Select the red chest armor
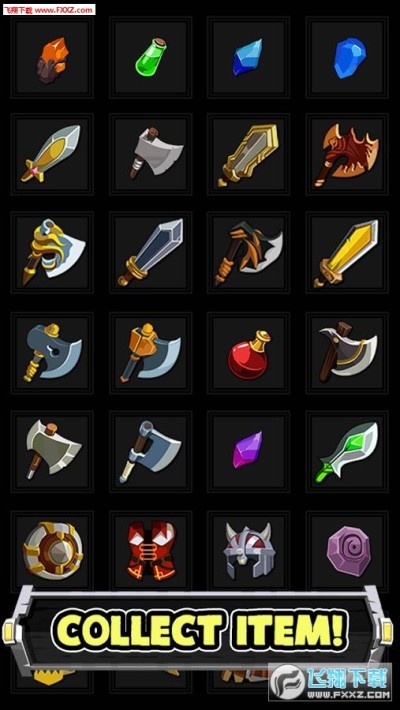400x710 pixels. tap(150, 550)
